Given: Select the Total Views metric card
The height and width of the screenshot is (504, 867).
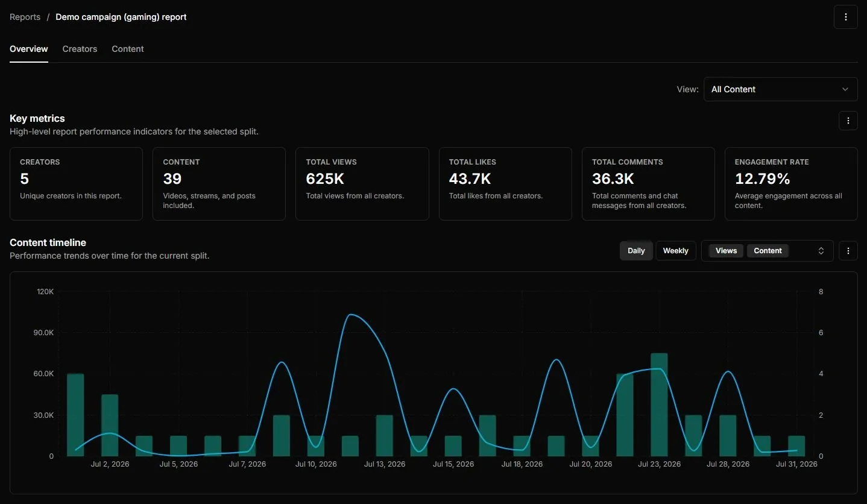Looking at the screenshot, I should pyautogui.click(x=362, y=184).
